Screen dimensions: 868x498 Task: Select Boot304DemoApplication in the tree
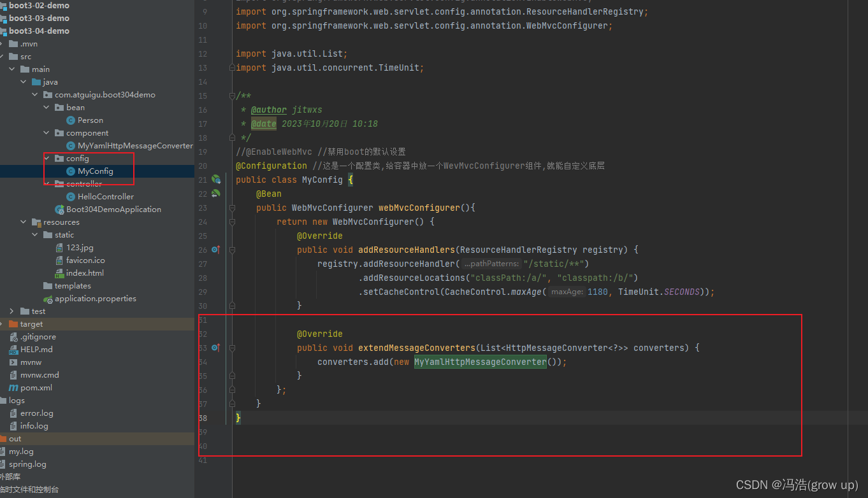[x=113, y=210]
